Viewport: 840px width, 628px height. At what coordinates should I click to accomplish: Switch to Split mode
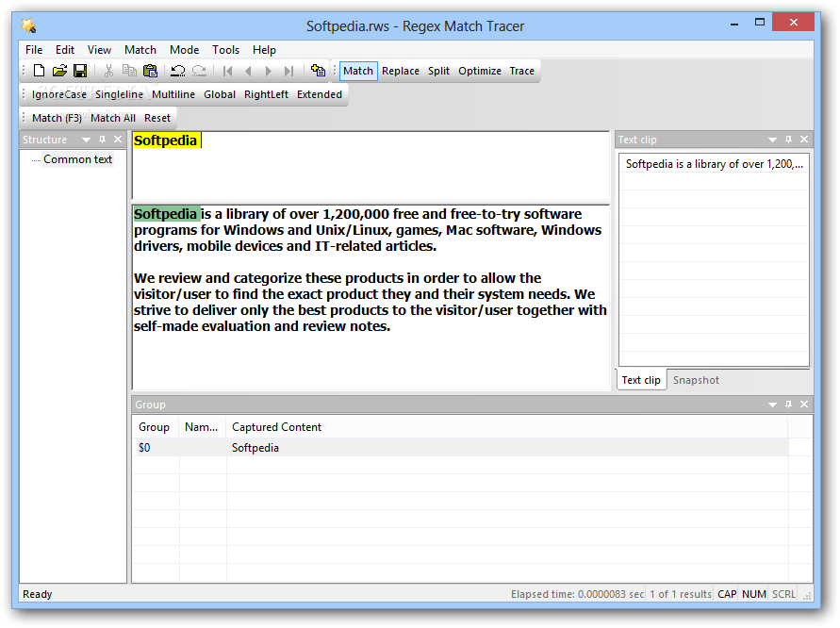point(438,71)
